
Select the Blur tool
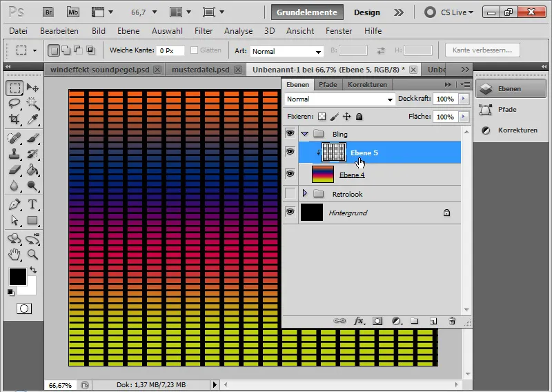click(x=14, y=186)
